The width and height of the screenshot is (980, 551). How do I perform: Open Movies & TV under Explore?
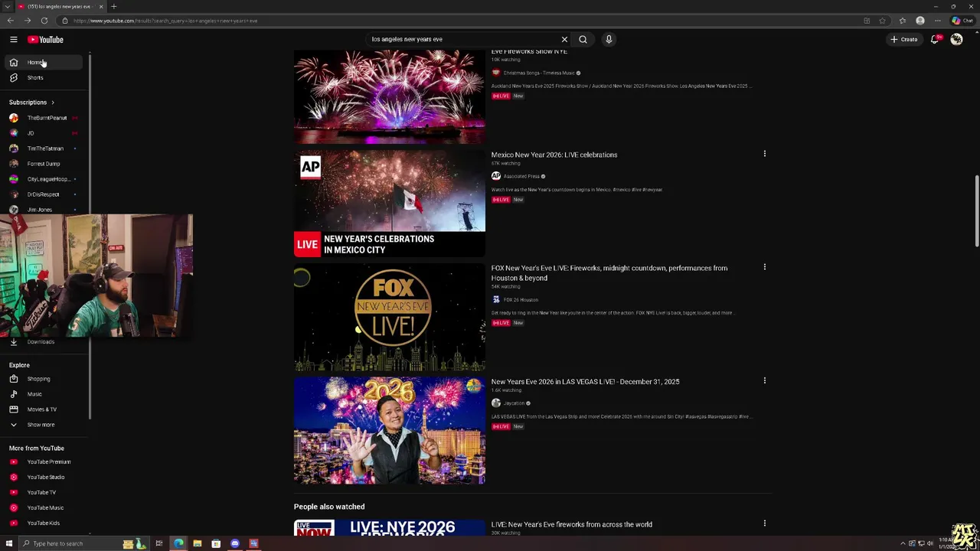[x=44, y=409]
